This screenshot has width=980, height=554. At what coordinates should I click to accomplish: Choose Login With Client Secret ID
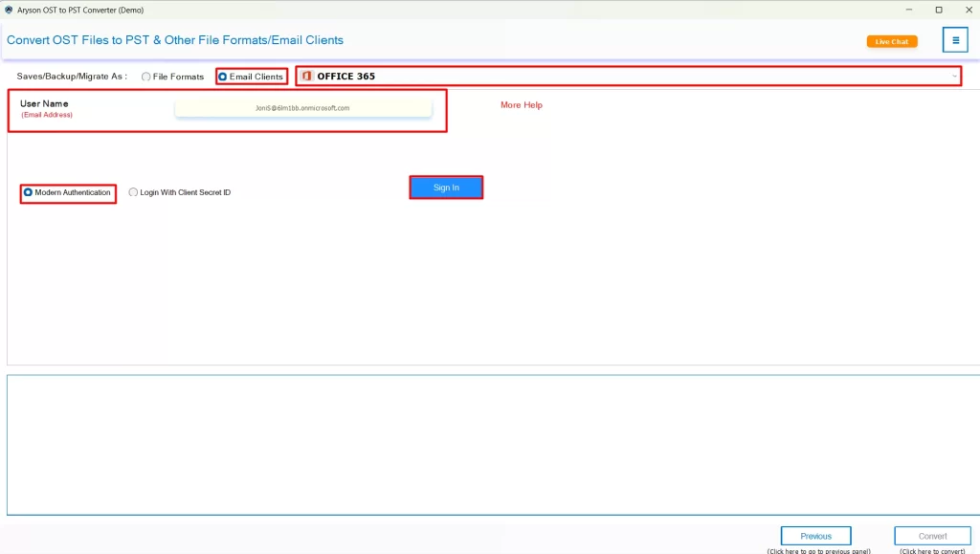pos(133,192)
